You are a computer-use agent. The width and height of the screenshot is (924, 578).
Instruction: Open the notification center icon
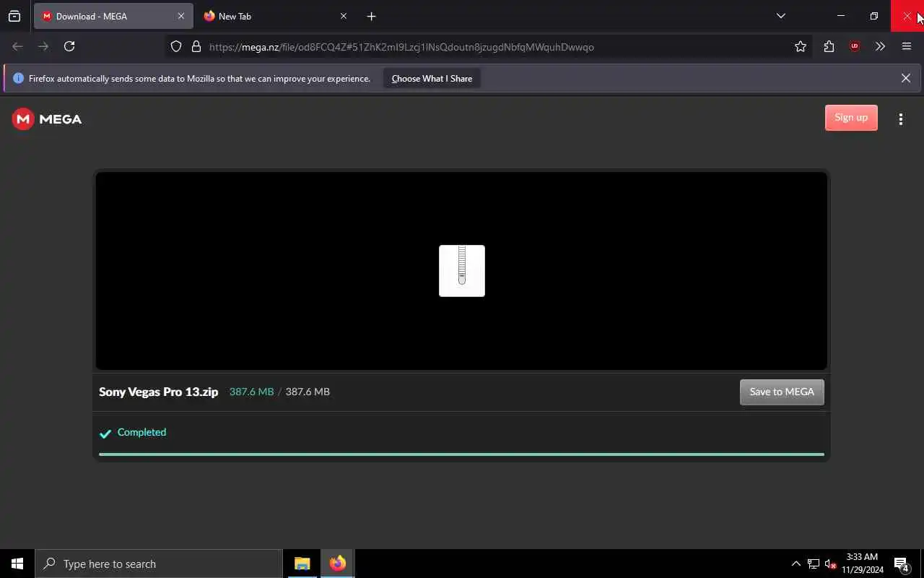coord(901,564)
